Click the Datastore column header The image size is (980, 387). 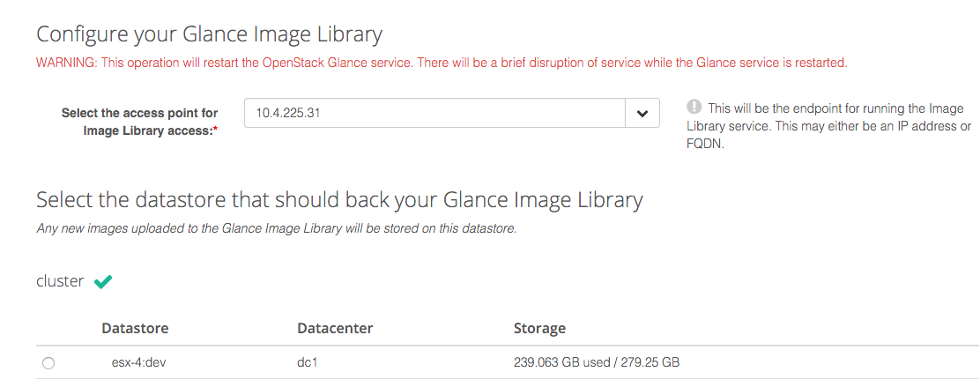pos(135,328)
